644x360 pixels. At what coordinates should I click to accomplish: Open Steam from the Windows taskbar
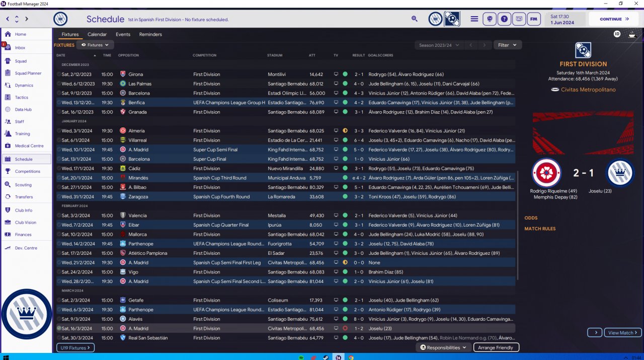pyautogui.click(x=326, y=357)
